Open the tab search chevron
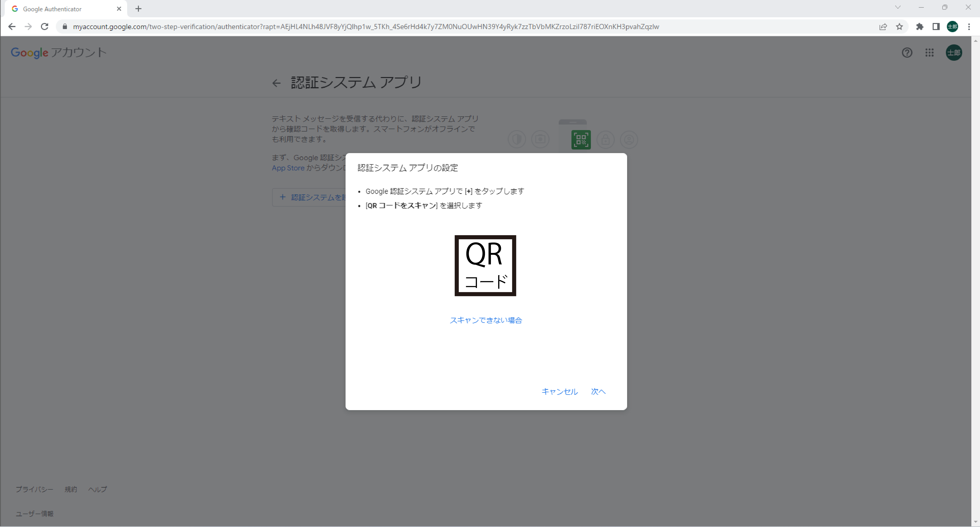 (x=898, y=7)
